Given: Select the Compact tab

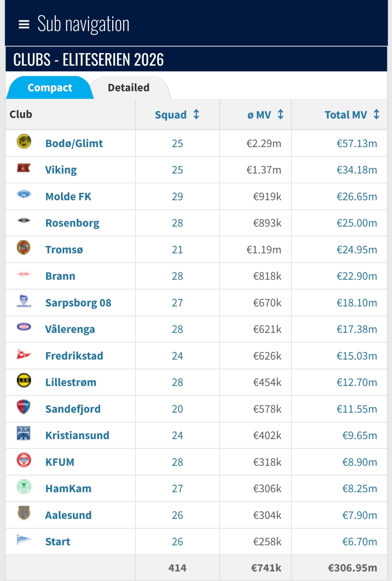Looking at the screenshot, I should coord(50,88).
